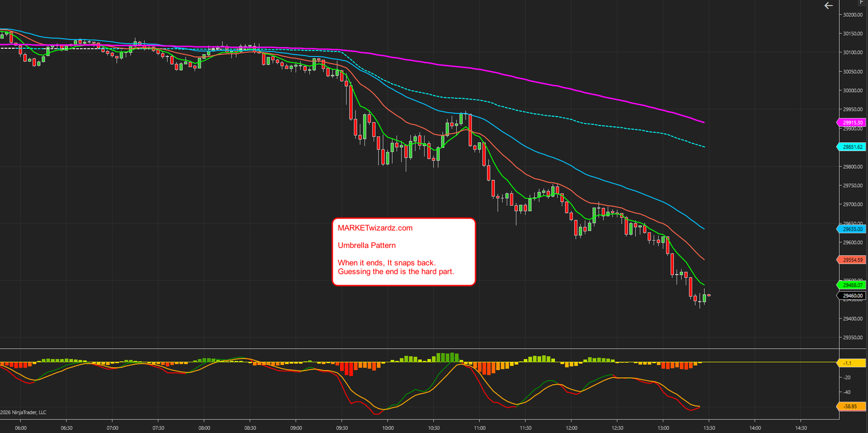Click the Umbrella Pattern text line

click(x=367, y=245)
